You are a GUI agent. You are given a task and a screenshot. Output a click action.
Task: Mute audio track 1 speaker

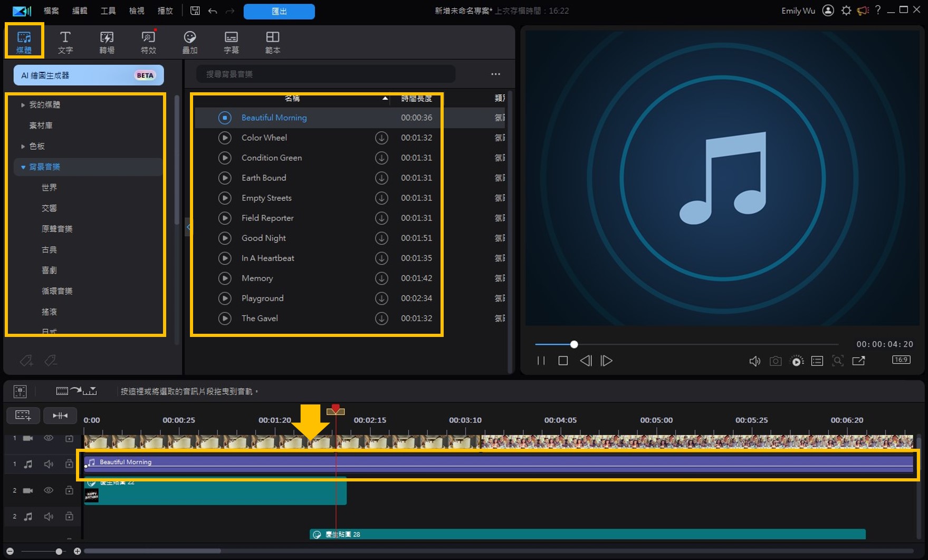pyautogui.click(x=49, y=464)
